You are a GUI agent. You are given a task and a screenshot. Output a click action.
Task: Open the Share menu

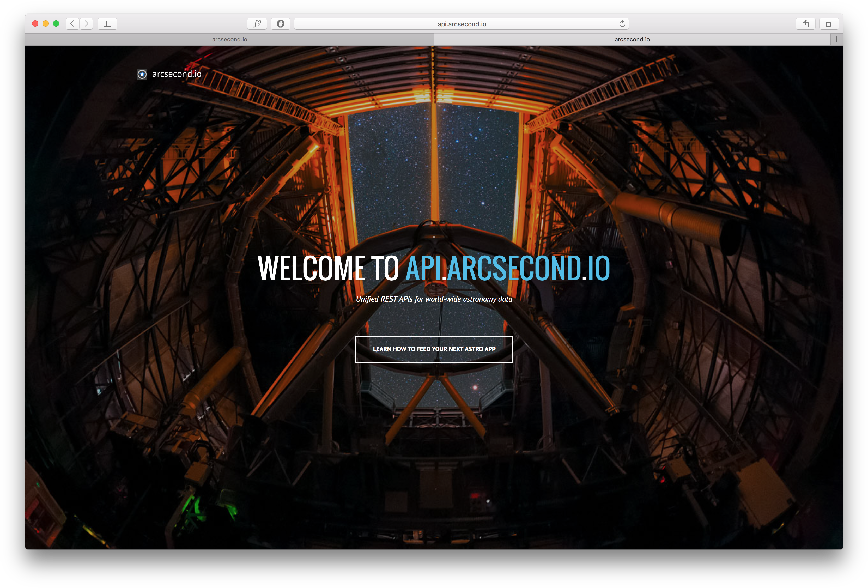coord(806,23)
